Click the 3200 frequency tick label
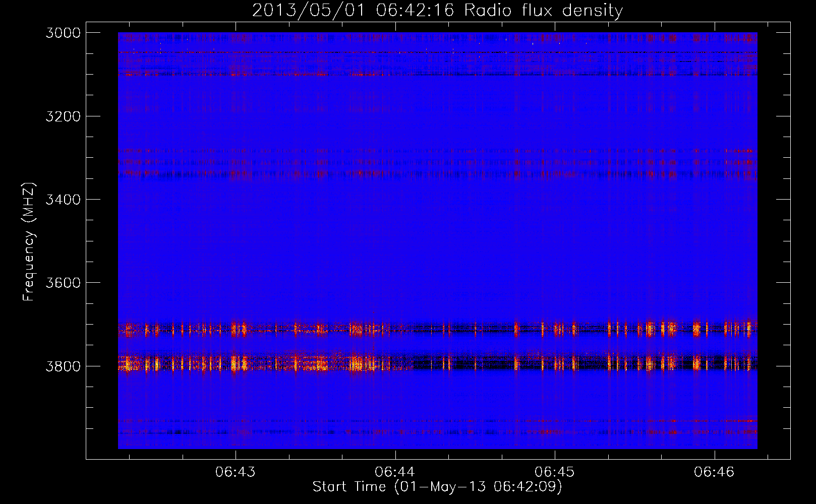Viewport: 816px width, 504px height. tap(63, 116)
